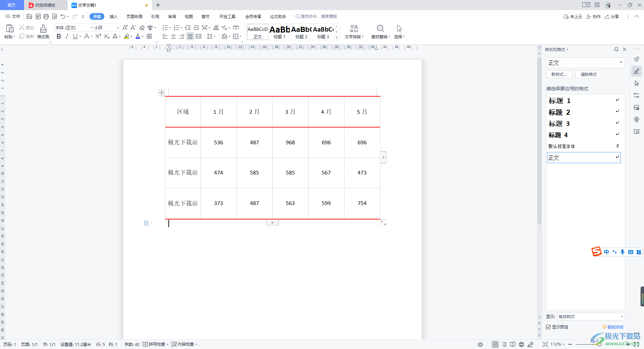
Task: Open the Insert ribbon tab
Action: click(x=114, y=16)
